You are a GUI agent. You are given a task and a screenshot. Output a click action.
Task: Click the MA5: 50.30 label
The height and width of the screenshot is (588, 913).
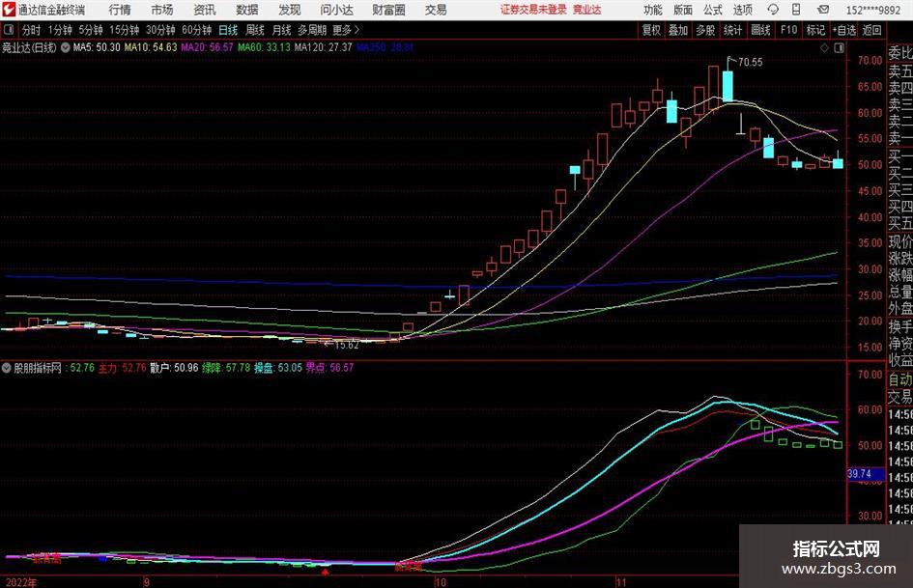97,47
